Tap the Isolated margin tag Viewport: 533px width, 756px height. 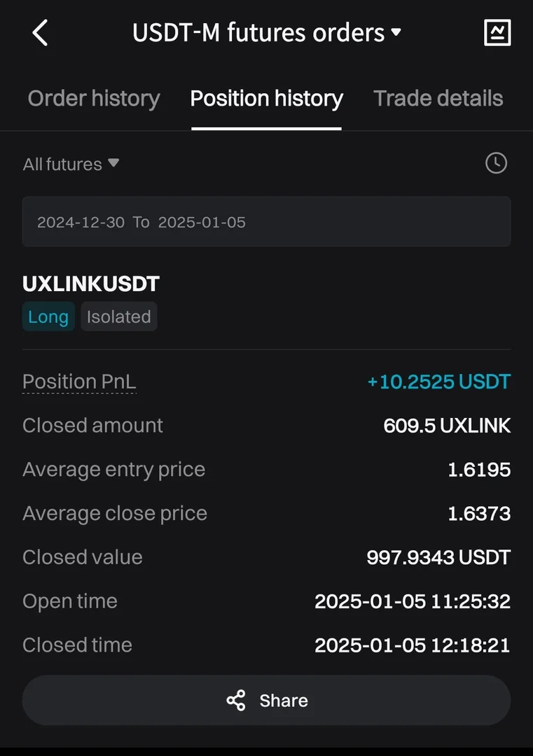[118, 317]
